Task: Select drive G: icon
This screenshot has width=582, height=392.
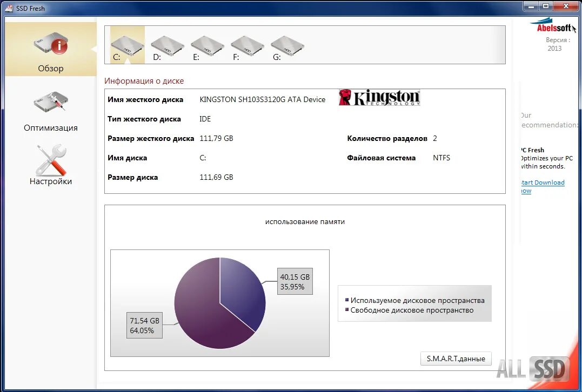Action: point(287,47)
